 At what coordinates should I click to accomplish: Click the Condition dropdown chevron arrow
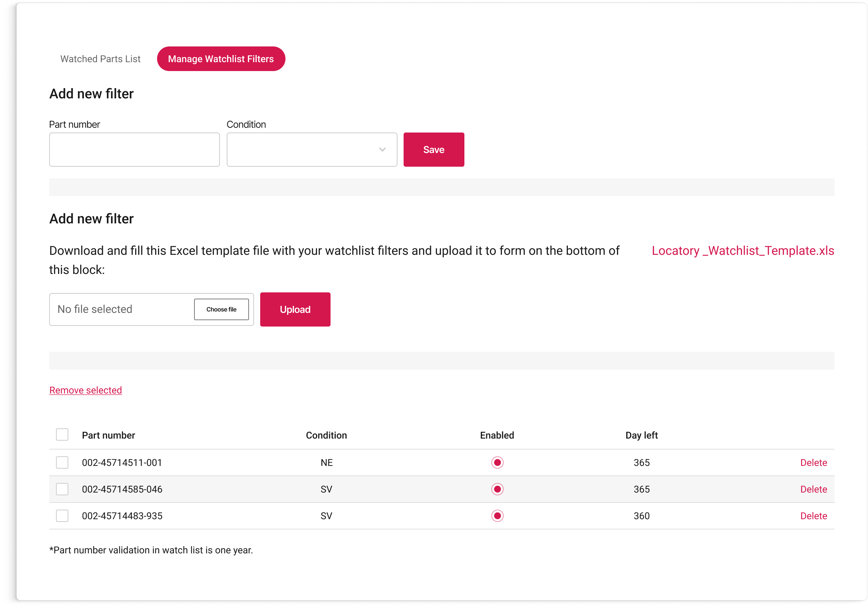[x=382, y=150]
